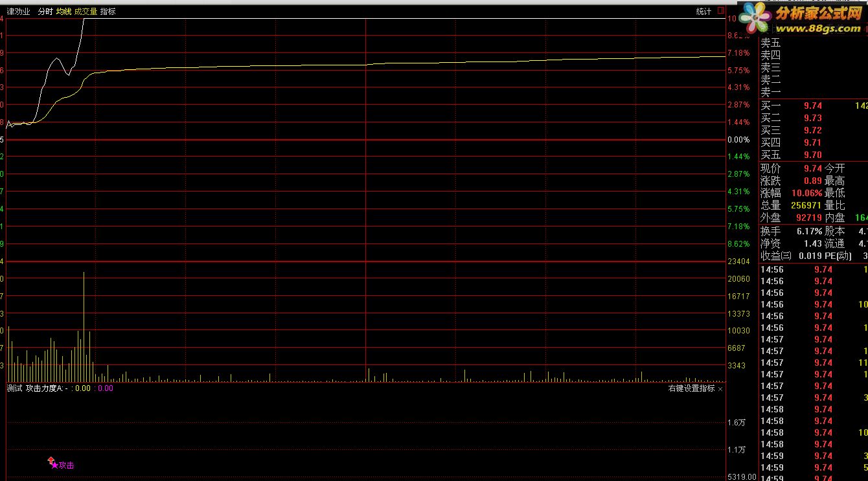Click the 津劝业 stock name
The width and height of the screenshot is (868, 481).
click(19, 12)
